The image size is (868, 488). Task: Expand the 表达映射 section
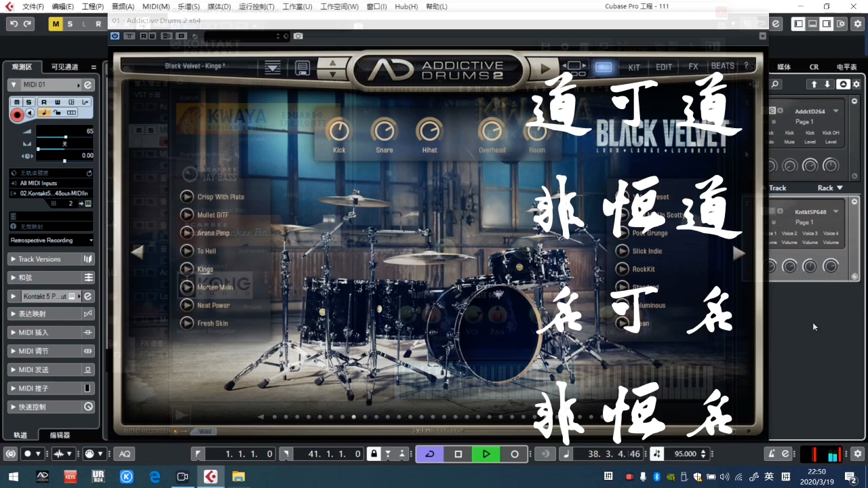click(x=14, y=314)
